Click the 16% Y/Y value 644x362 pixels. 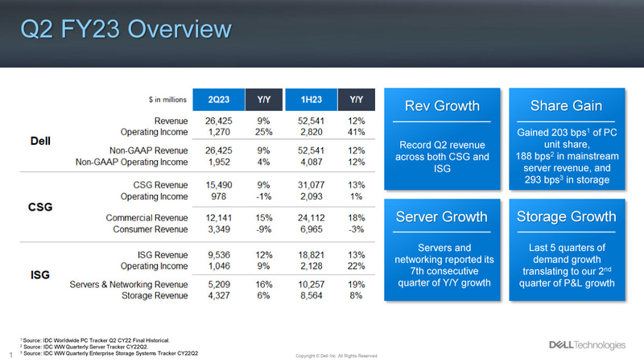coord(264,285)
